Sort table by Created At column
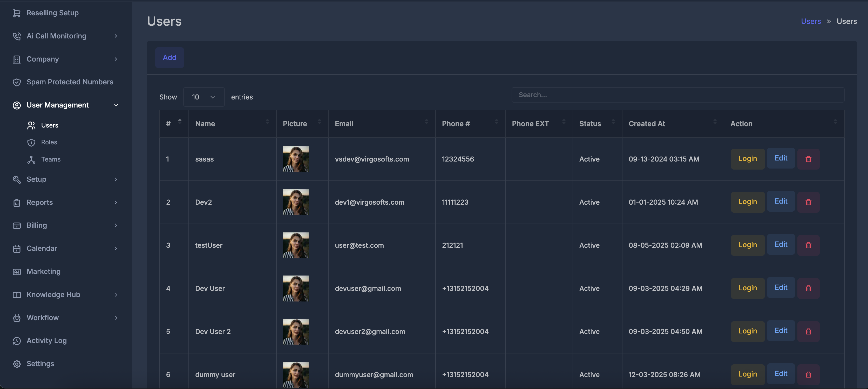Viewport: 868px width, 389px height. (673, 124)
